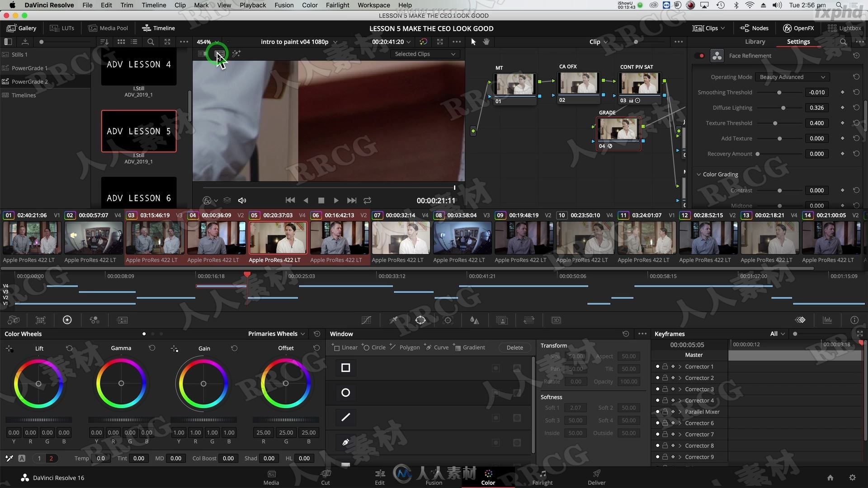This screenshot has width=868, height=488.
Task: Switch to the Deliver page
Action: [597, 477]
